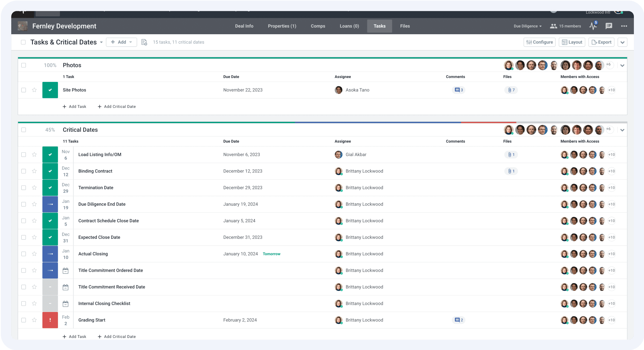644x350 pixels.
Task: Click the task report icon beside Add
Action: point(144,42)
